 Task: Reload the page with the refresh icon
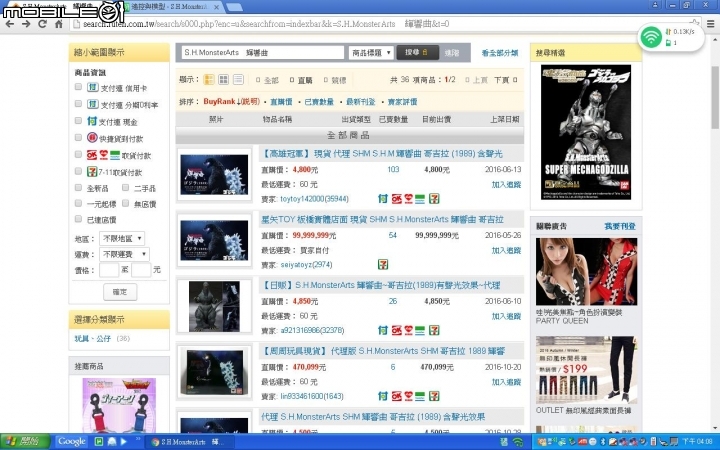tap(42, 24)
